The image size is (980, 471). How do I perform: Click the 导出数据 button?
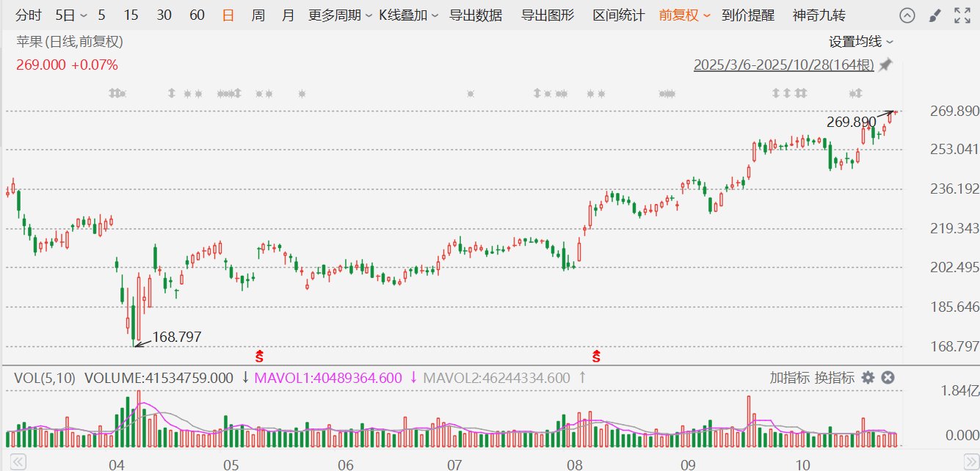(x=476, y=15)
